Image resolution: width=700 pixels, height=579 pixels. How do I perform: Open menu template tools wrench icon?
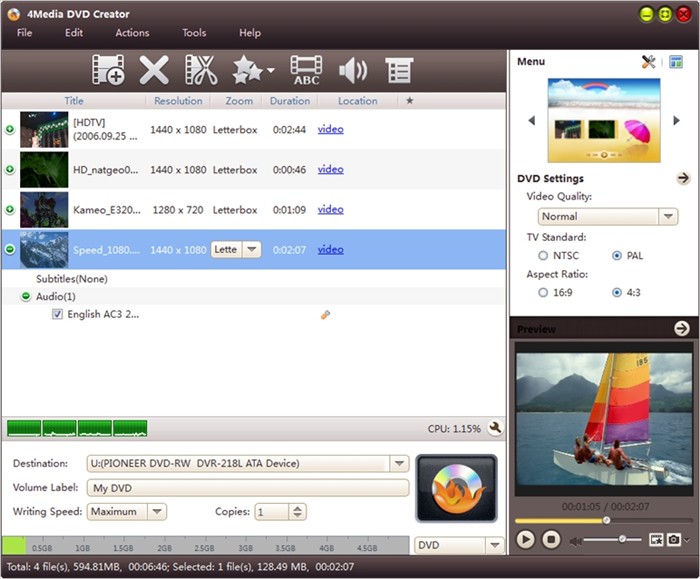(x=648, y=62)
